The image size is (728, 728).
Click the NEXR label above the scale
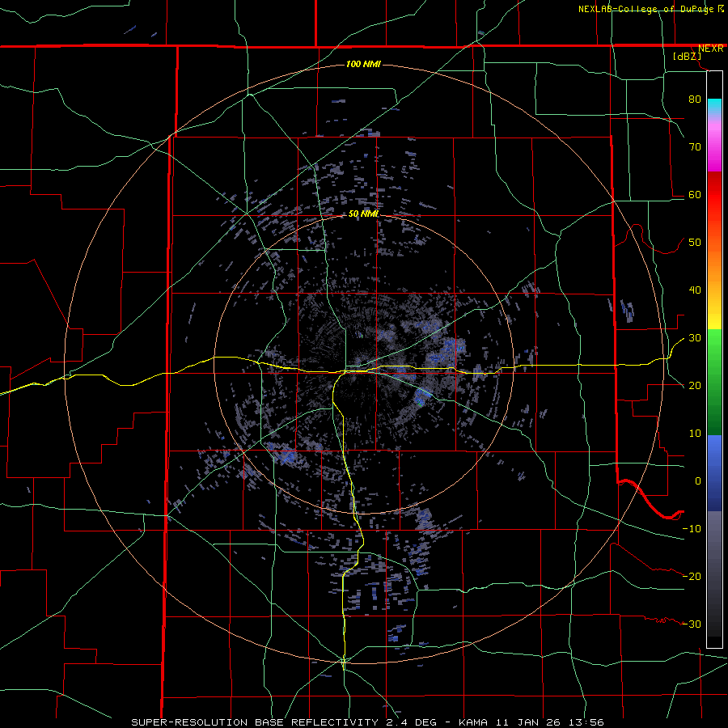point(710,49)
